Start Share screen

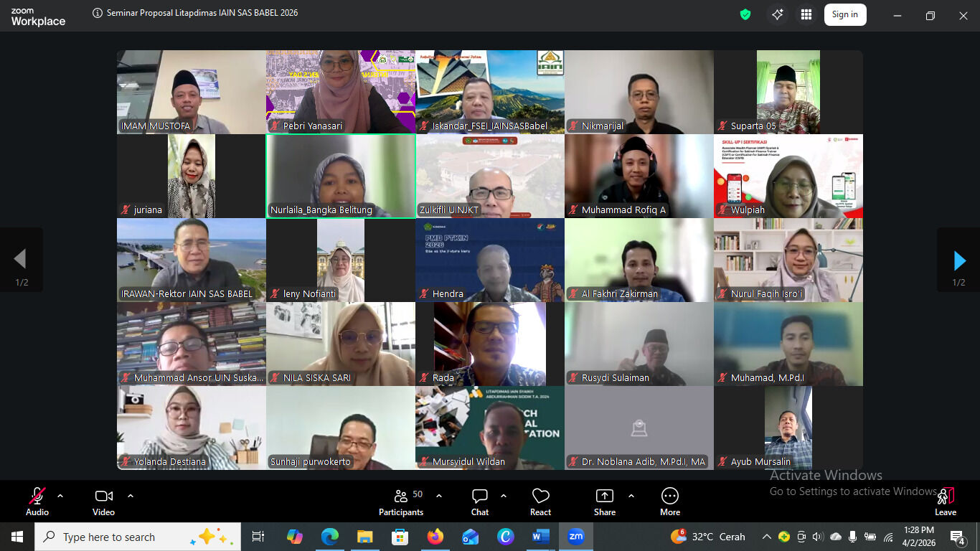point(604,501)
